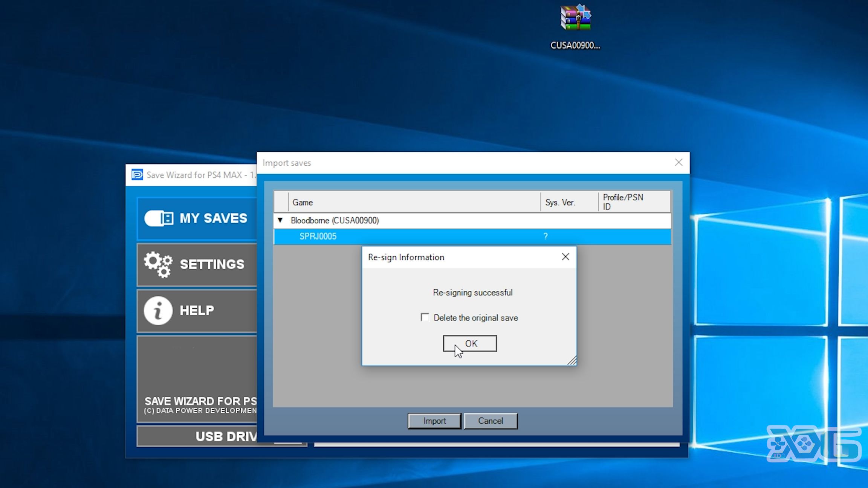Click the Profile/PSN ID column header

tap(634, 202)
